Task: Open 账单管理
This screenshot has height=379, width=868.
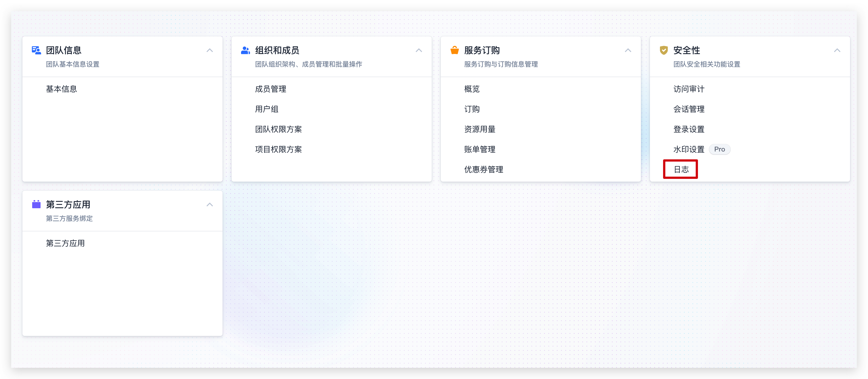Action: pos(480,149)
